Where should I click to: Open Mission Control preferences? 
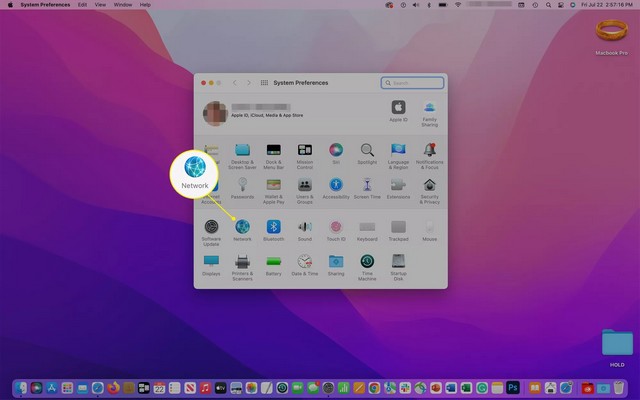pos(304,151)
